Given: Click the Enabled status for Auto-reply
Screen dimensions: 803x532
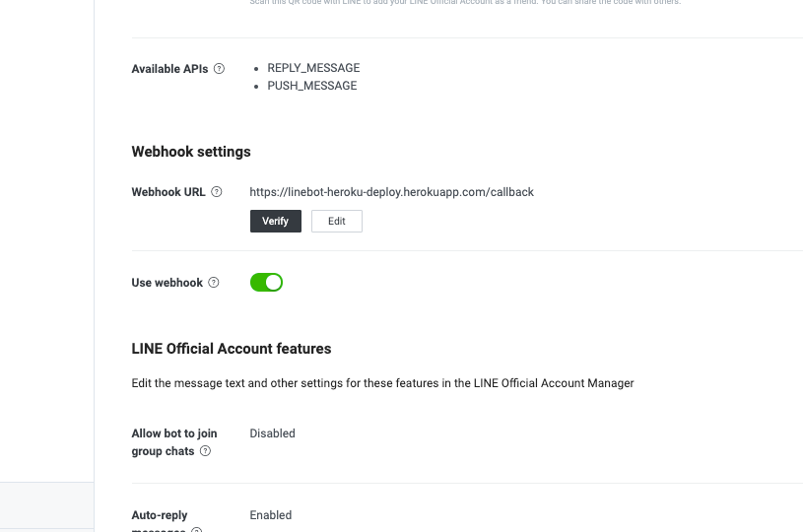Looking at the screenshot, I should pos(271,515).
